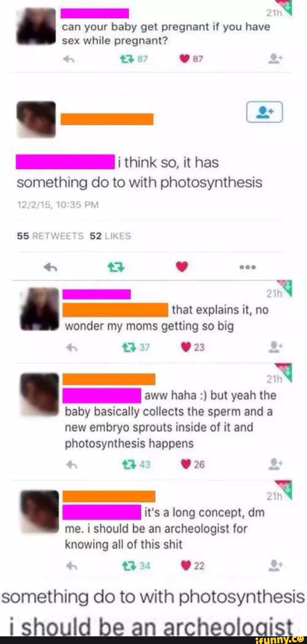Open the 55 Retweets list
This screenshot has height=644, width=307.
coord(50,236)
